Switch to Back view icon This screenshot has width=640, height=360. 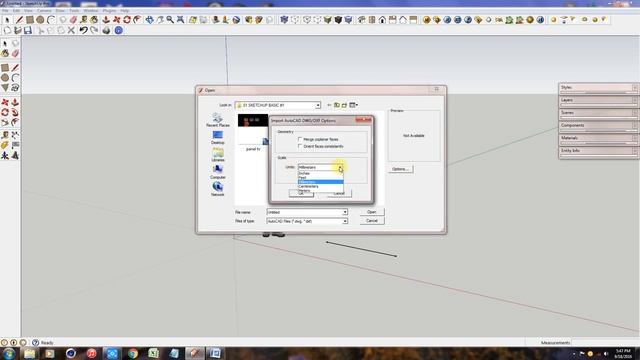pyautogui.click(x=402, y=20)
